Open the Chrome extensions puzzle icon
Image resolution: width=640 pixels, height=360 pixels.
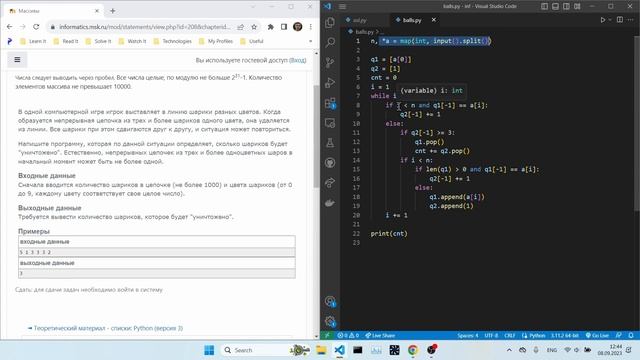[x=270, y=27]
